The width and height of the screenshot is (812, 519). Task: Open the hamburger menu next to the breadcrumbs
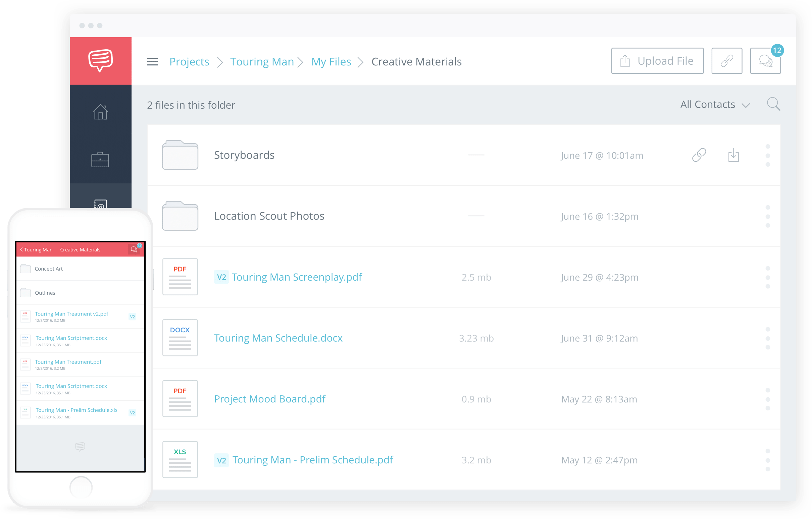point(152,62)
